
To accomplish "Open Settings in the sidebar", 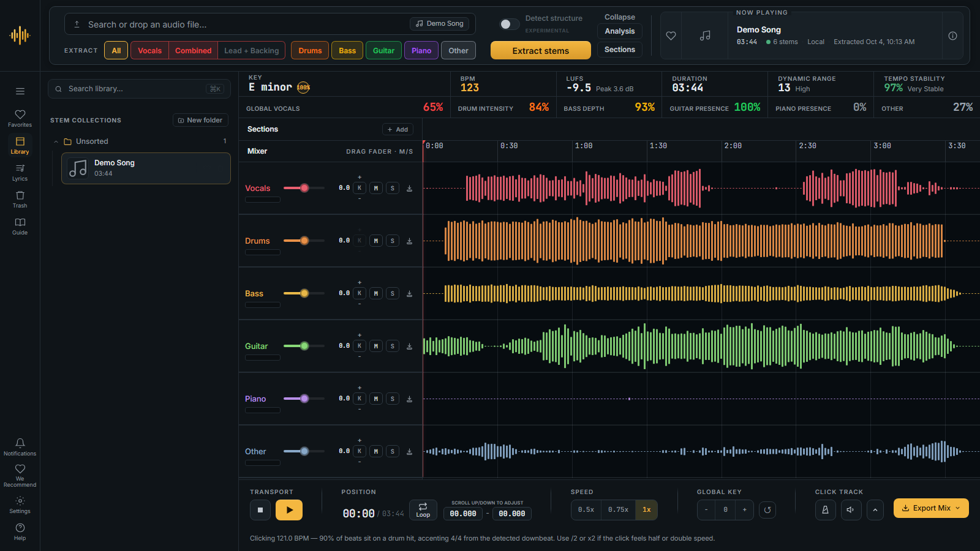I will [20, 505].
